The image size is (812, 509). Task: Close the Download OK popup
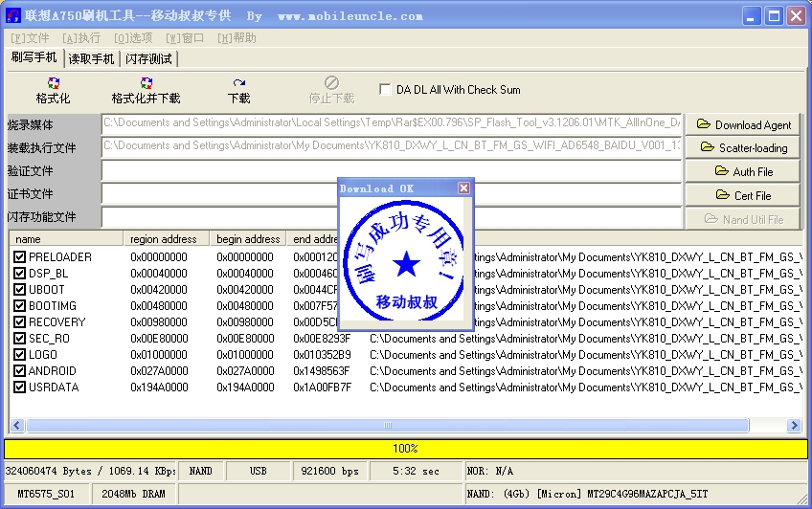(464, 188)
